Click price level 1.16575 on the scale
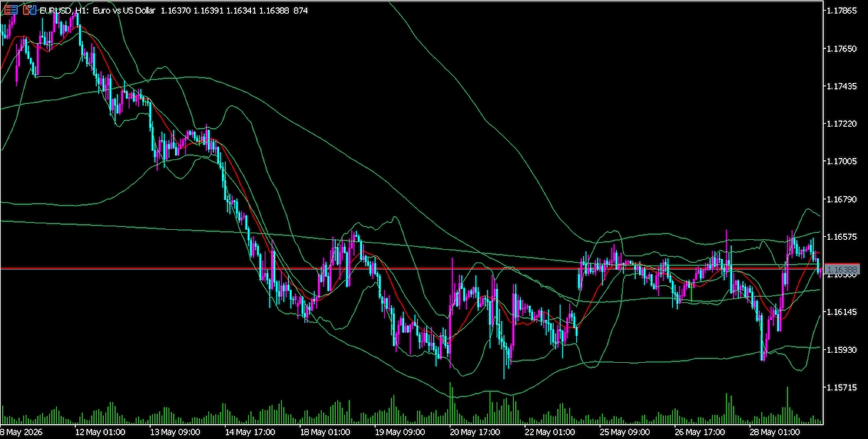This screenshot has width=868, height=439. pyautogui.click(x=843, y=237)
